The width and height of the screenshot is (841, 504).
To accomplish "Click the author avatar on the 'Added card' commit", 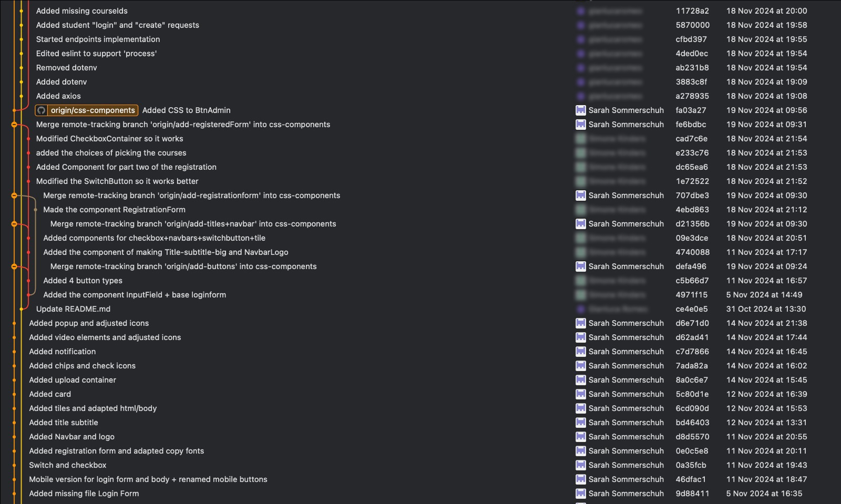I will pyautogui.click(x=580, y=394).
